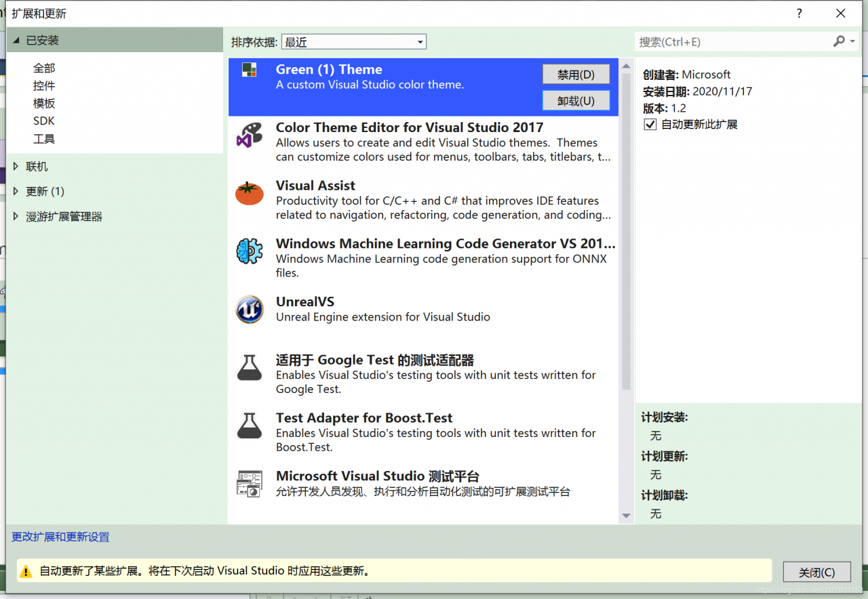Click the Color Theme Editor extension icon
This screenshot has height=599, width=868.
[x=250, y=135]
